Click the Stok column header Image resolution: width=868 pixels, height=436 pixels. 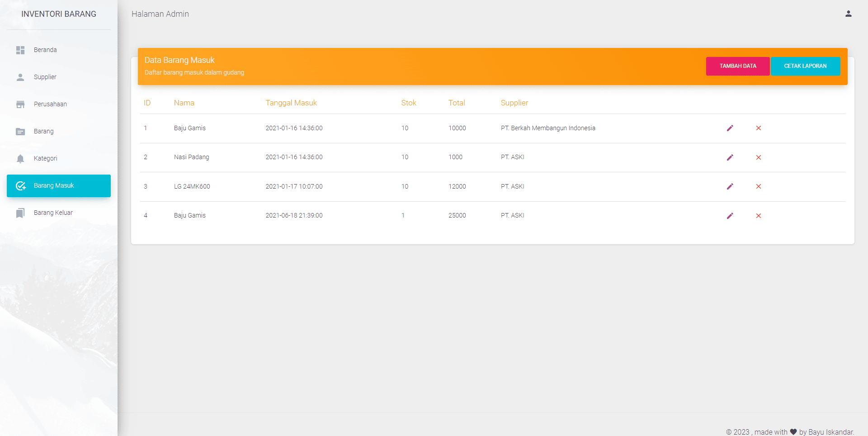(x=409, y=103)
